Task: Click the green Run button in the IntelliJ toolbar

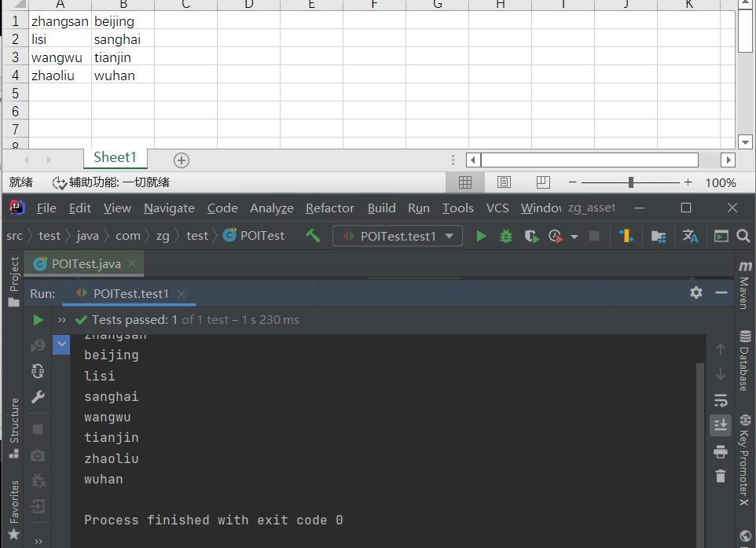Action: [481, 236]
